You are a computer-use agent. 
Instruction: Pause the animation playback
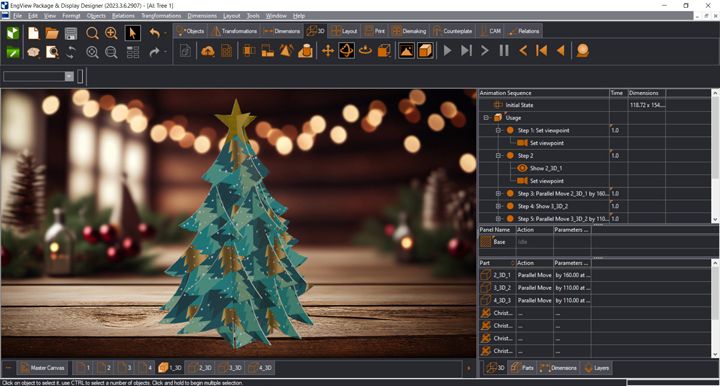point(504,50)
